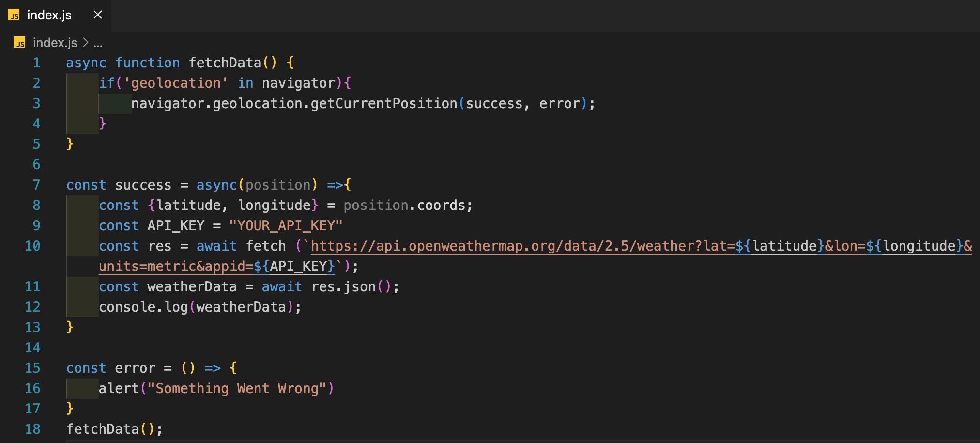Click 'position.coords' on line 8

[404, 206]
